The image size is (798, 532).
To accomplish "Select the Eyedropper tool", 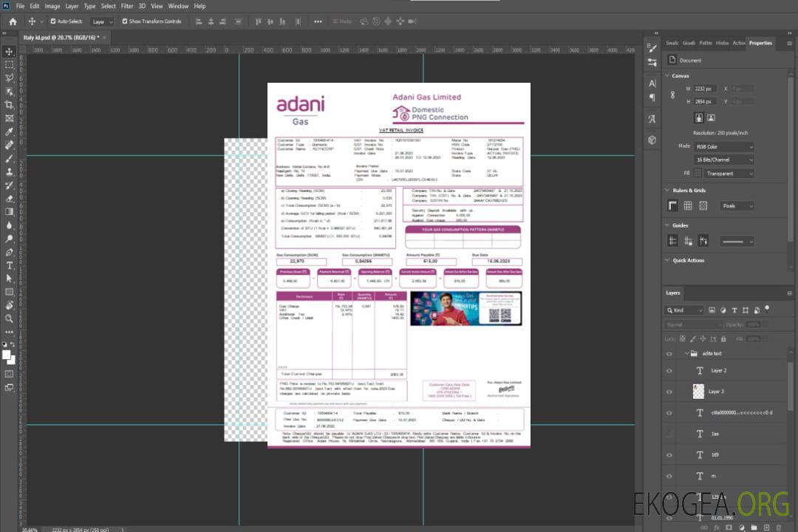I will tap(10, 132).
